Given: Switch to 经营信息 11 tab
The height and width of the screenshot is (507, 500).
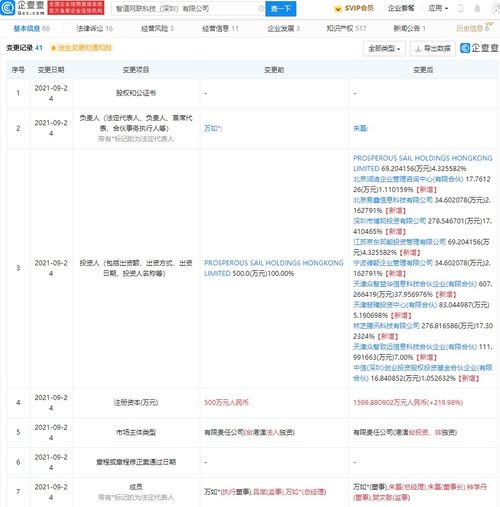Looking at the screenshot, I should point(220,28).
